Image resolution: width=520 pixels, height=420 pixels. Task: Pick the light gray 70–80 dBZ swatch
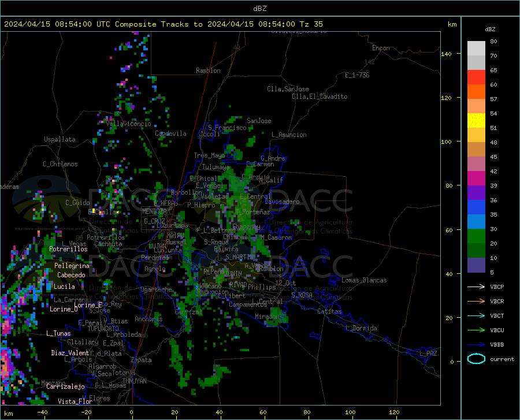click(x=476, y=49)
